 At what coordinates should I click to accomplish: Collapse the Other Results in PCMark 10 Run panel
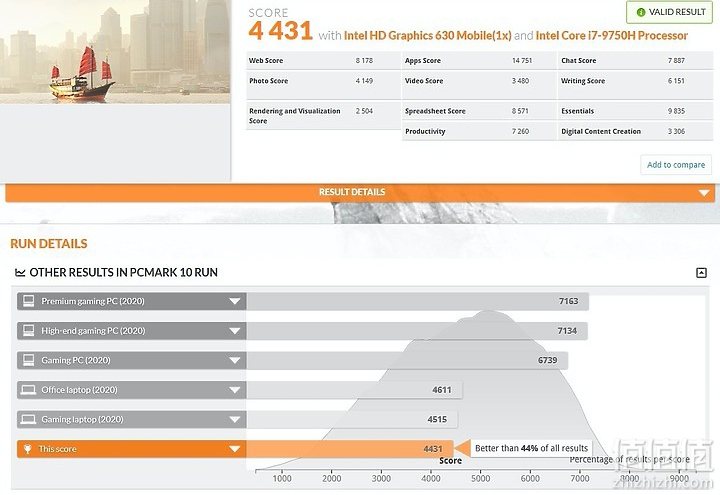701,273
